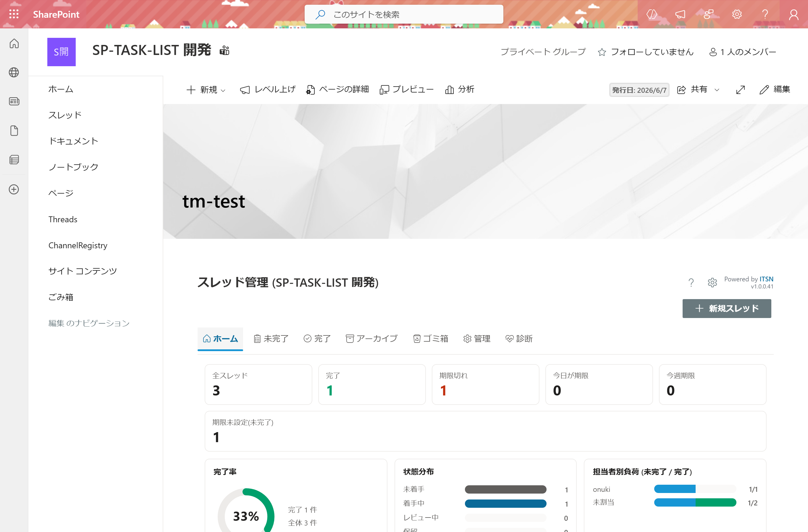Open ホーム in site navigation

click(61, 89)
